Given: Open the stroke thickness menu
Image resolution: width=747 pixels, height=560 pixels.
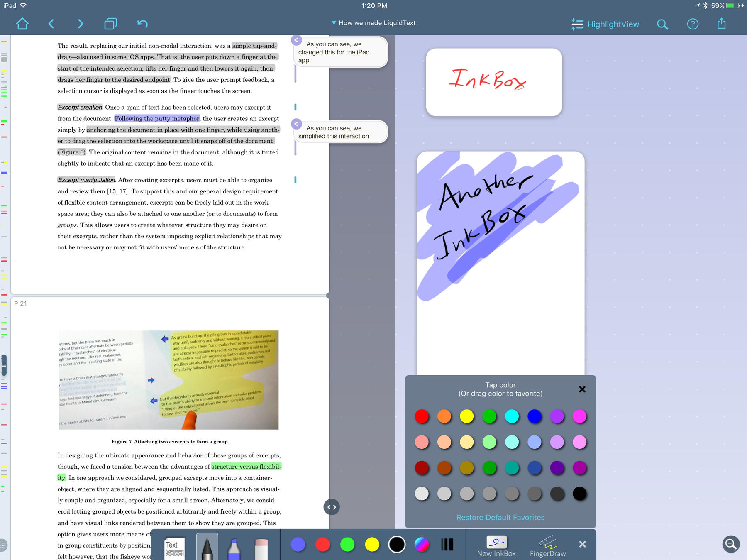Looking at the screenshot, I should [x=447, y=545].
